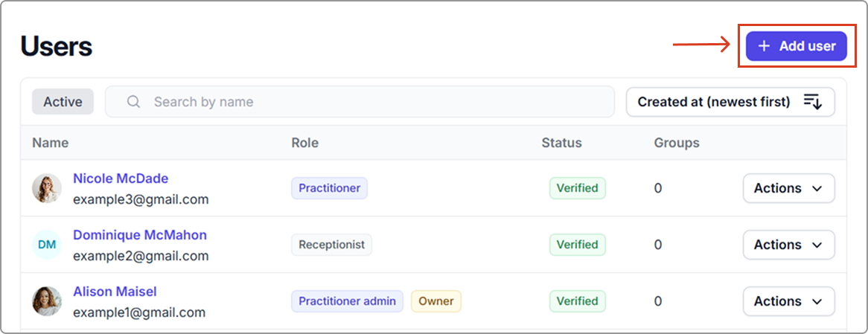The width and height of the screenshot is (868, 334).
Task: Click Alison Maisel's profile photo
Action: tap(47, 301)
